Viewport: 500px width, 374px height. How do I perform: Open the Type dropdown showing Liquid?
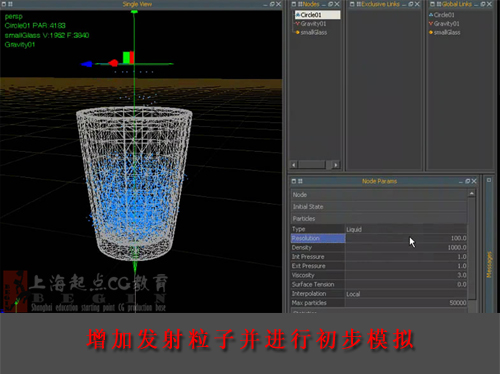pyautogui.click(x=406, y=229)
